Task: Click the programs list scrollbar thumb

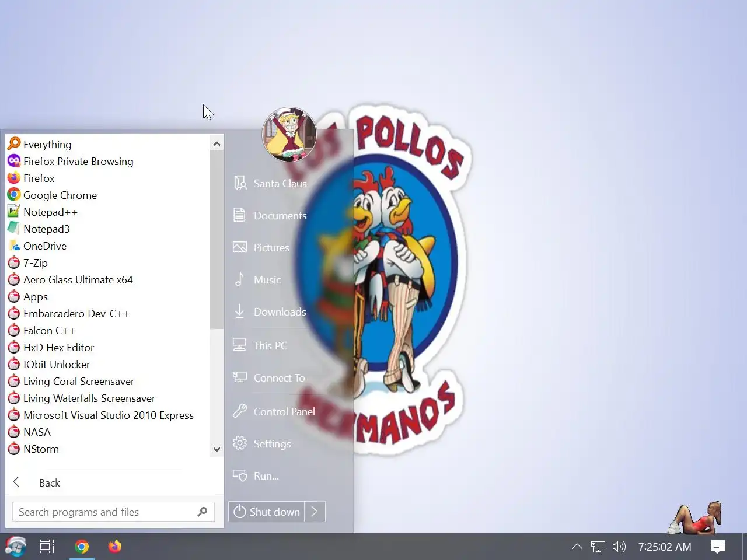Action: (x=217, y=239)
